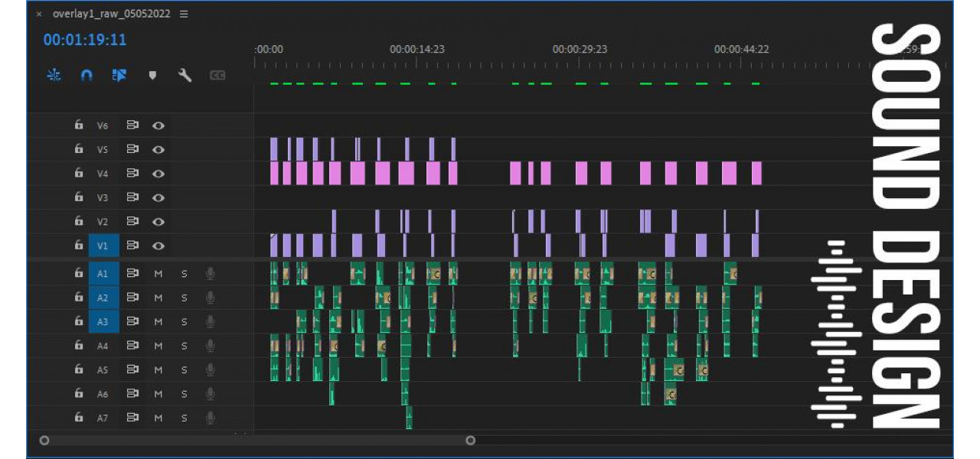Close the overlay1_raw_05052022 sequence tab

click(x=39, y=14)
